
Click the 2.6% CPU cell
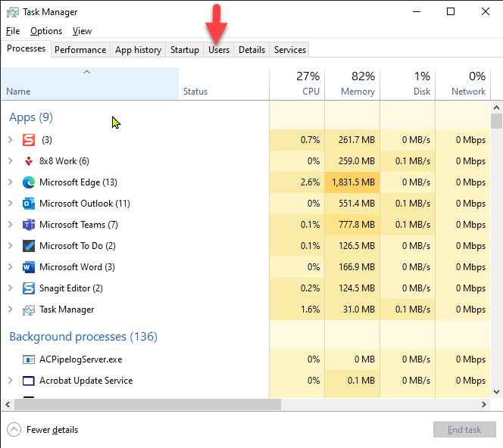coord(297,182)
